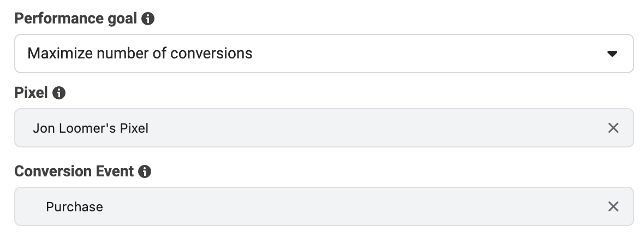The image size is (644, 237).
Task: Clear the Purchase event using its X icon
Action: pyautogui.click(x=613, y=206)
